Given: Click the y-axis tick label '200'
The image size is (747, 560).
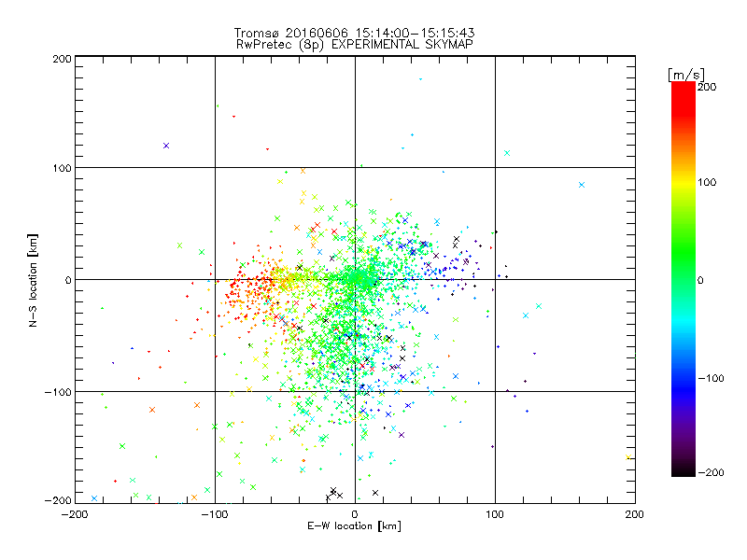Looking at the screenshot, I should (62, 59).
